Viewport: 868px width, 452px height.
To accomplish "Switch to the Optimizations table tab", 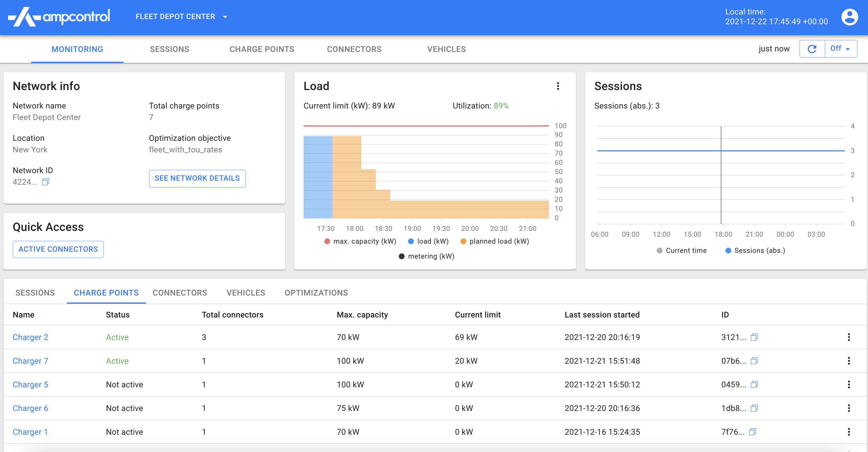I will [x=316, y=293].
